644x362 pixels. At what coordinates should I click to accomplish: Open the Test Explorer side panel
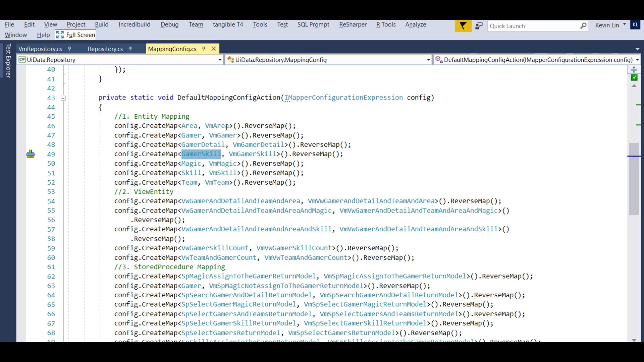8,61
